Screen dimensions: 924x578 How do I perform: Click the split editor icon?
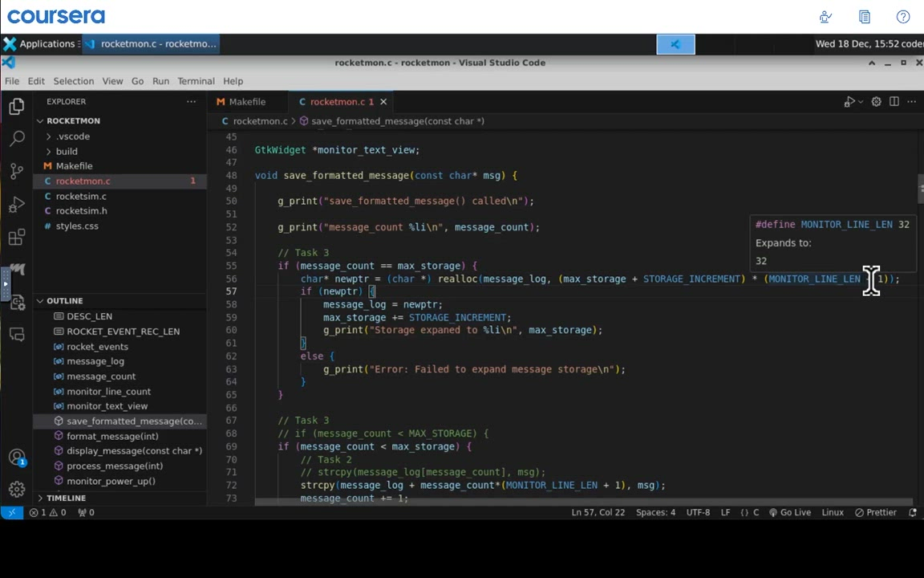[894, 102]
